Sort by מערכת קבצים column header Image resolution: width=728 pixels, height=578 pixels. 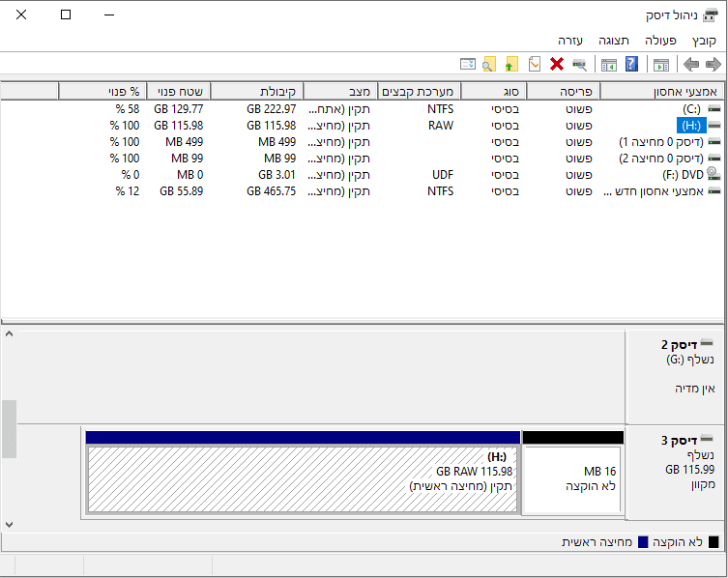click(419, 91)
